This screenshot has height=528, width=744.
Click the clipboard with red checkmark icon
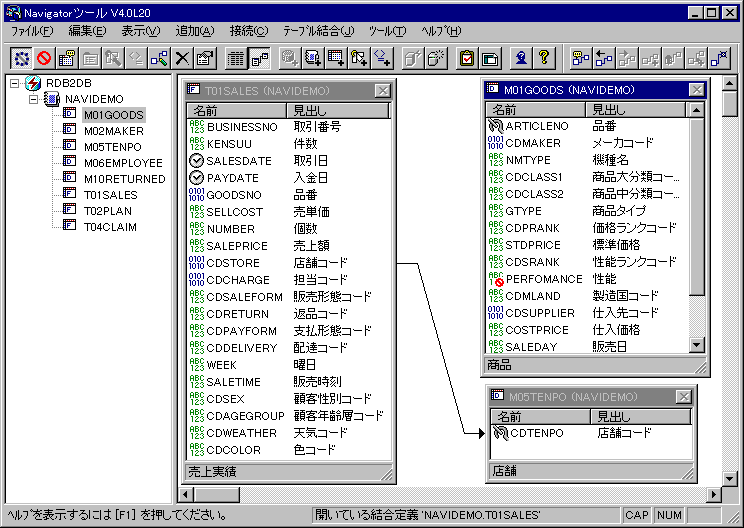click(467, 58)
